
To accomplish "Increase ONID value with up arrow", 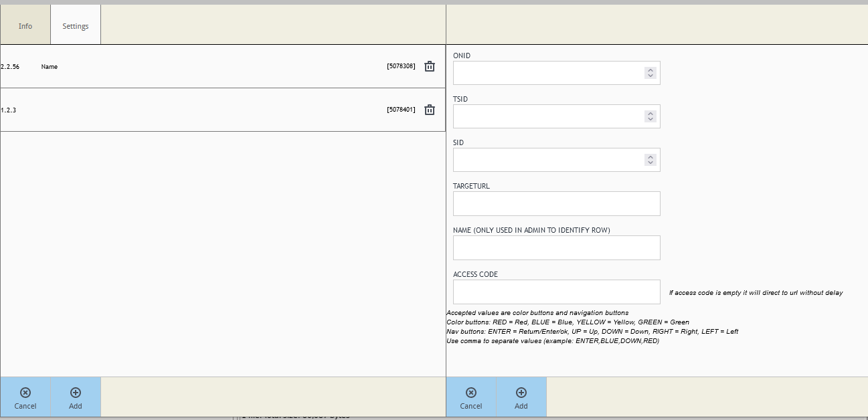I will click(650, 70).
